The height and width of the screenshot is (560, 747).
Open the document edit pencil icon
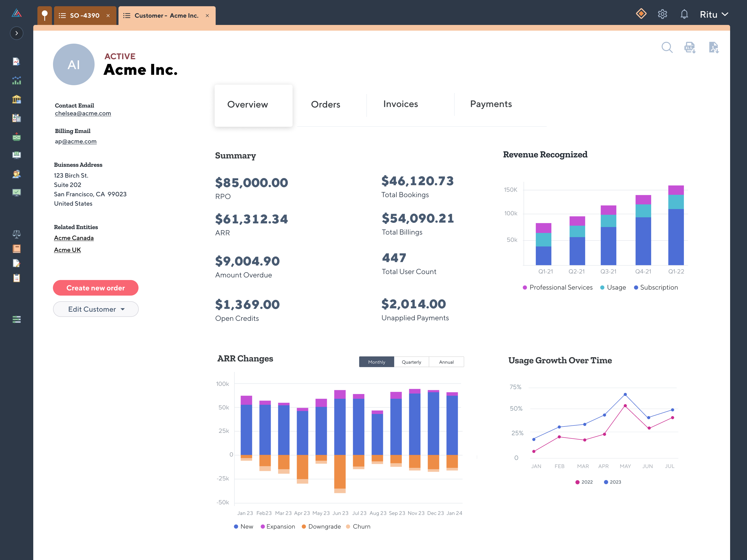[16, 263]
